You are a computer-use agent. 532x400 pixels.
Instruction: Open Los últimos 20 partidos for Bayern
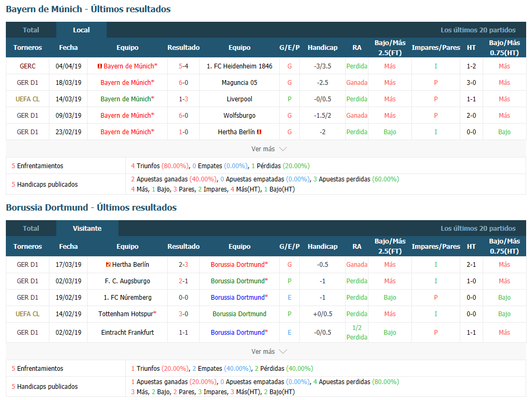478,30
